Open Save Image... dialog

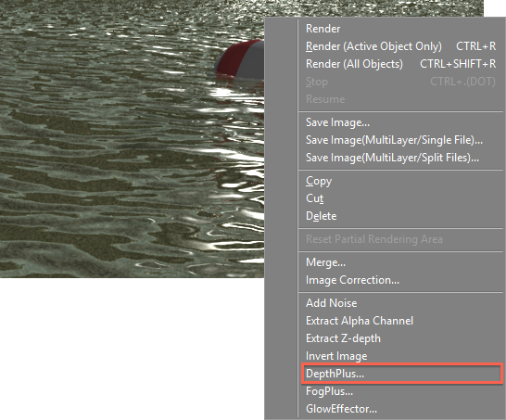pyautogui.click(x=400, y=122)
